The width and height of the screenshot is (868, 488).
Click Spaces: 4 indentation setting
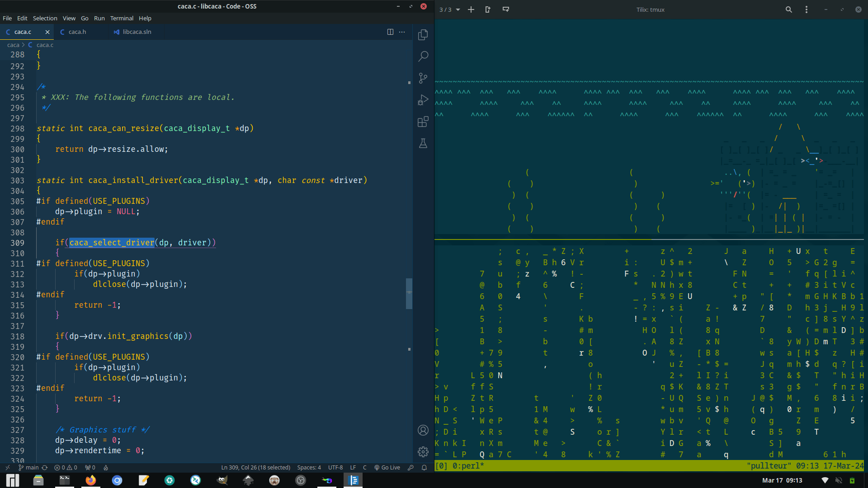pyautogui.click(x=309, y=467)
